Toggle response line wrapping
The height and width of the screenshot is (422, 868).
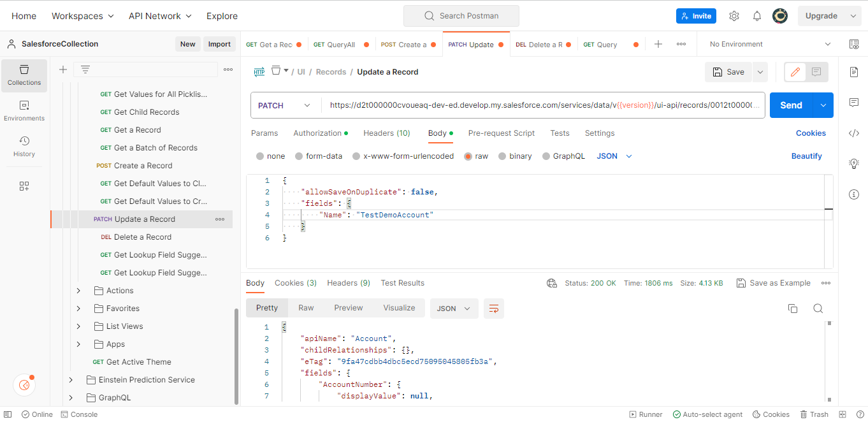494,309
